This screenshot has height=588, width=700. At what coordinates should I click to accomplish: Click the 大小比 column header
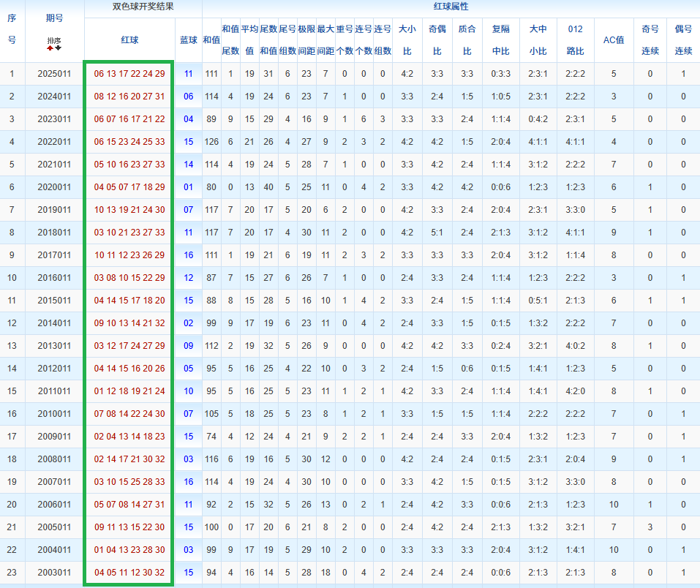coord(407,39)
